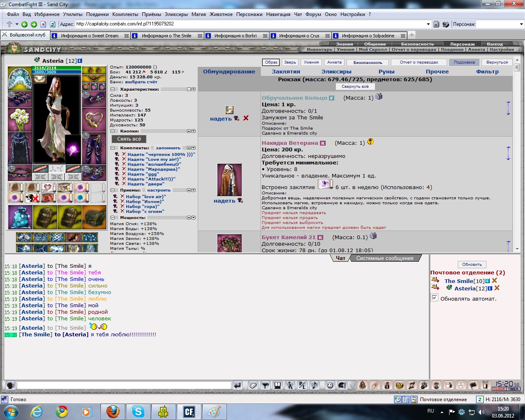Image resolution: width=525 pixels, height=420 pixels.
Task: Move Характеристики section down arrow
Action: 194,89
